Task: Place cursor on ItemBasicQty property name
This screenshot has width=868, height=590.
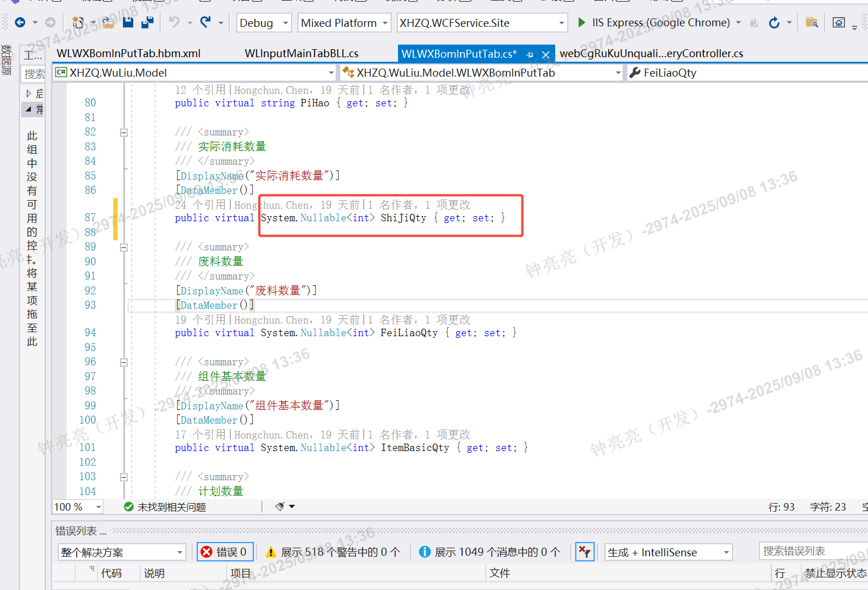Action: (415, 448)
